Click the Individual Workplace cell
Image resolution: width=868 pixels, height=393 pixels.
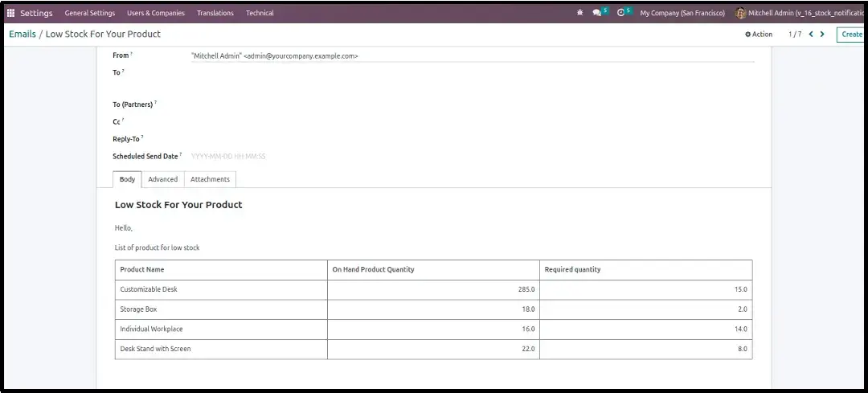[x=222, y=330]
